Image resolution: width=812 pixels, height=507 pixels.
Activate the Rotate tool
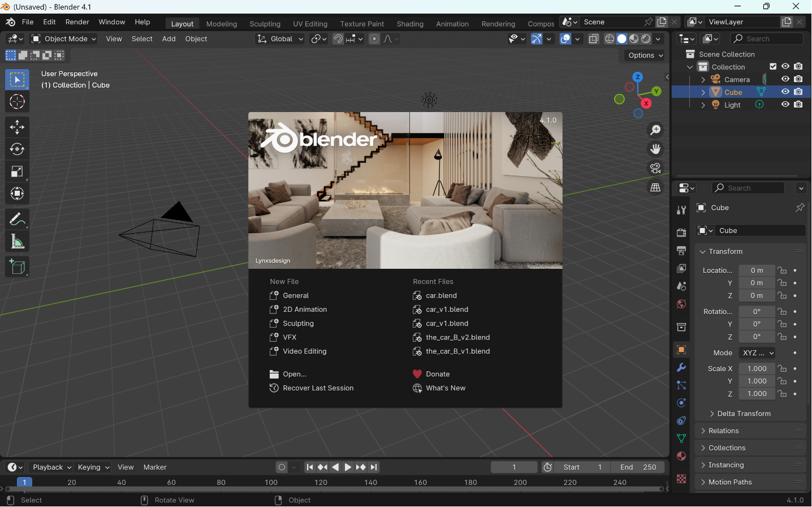tap(17, 149)
